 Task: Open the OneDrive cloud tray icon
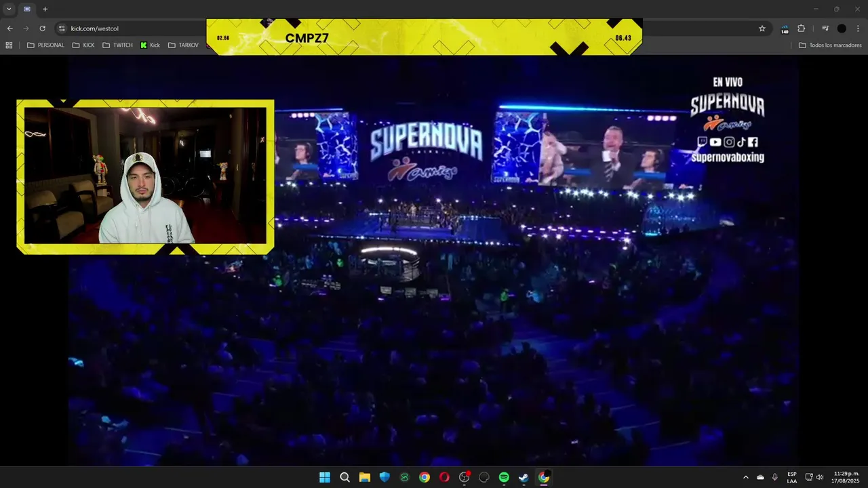point(760,477)
